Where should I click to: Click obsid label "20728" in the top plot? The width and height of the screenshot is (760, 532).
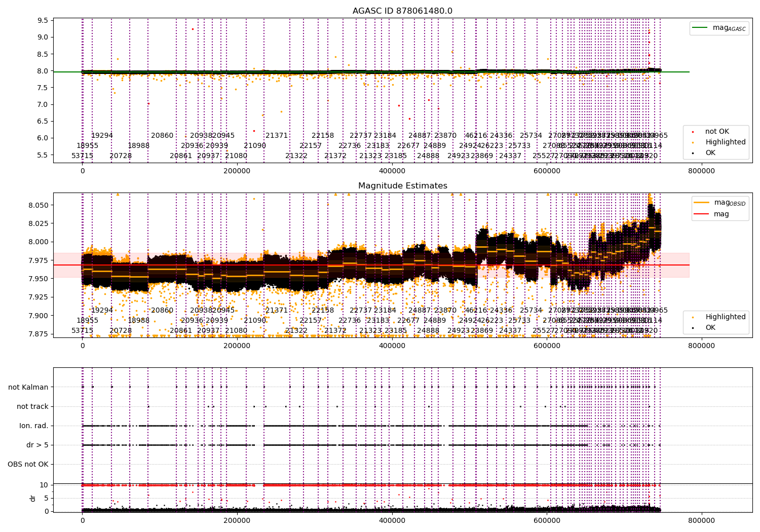click(121, 156)
